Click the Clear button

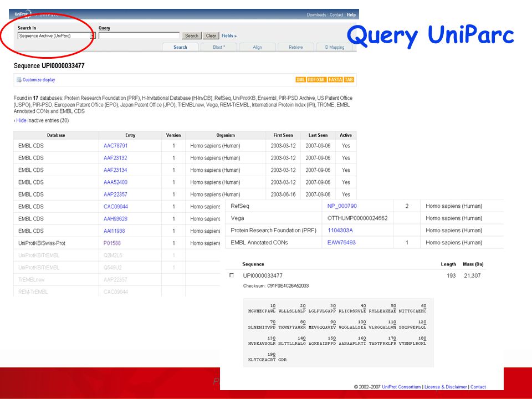[211, 35]
